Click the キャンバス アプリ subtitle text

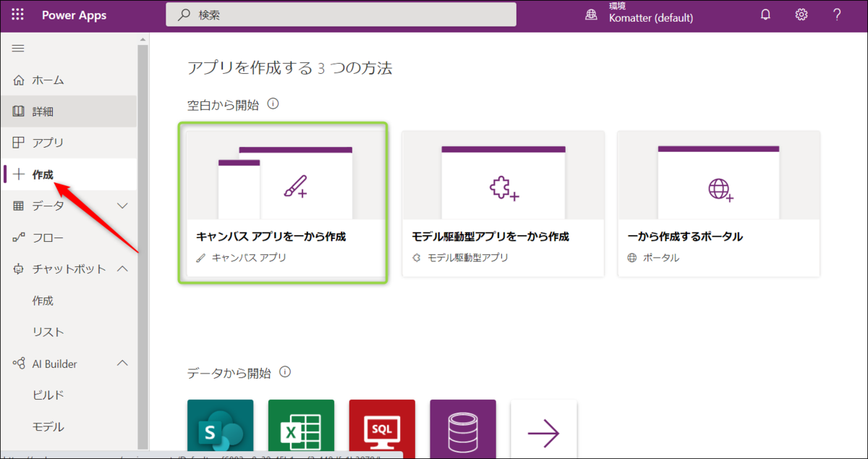tap(249, 258)
